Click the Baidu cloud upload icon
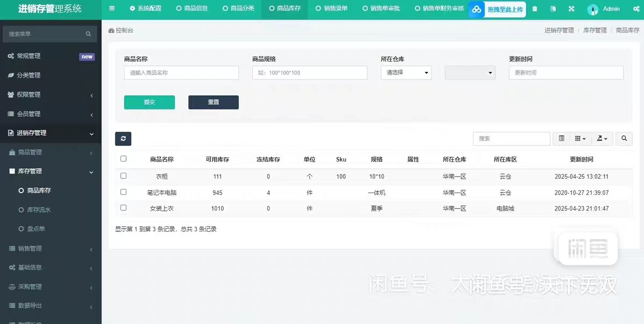This screenshot has width=644, height=324. tap(477, 10)
